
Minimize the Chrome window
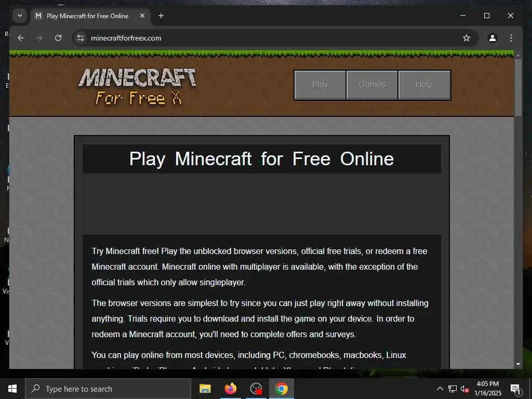tap(463, 16)
